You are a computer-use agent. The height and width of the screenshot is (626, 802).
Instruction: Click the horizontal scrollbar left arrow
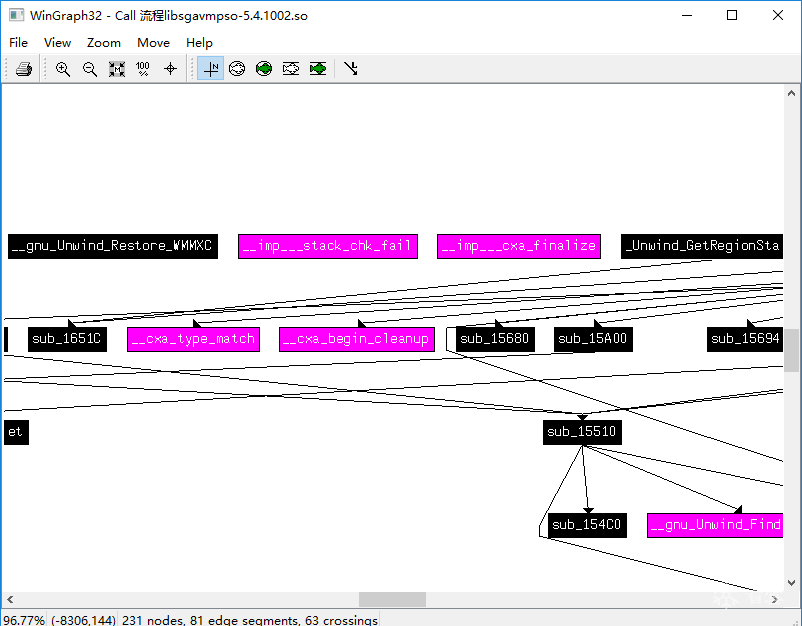(x=10, y=599)
